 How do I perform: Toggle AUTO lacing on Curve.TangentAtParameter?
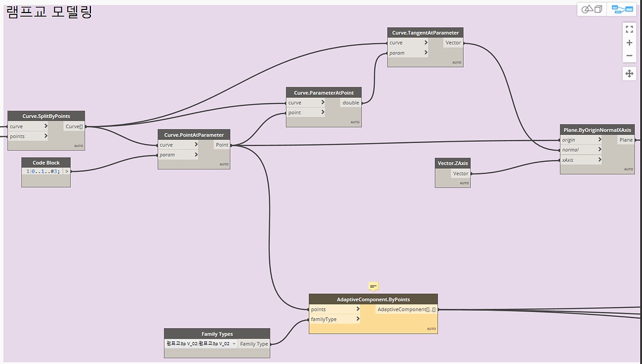pyautogui.click(x=457, y=63)
